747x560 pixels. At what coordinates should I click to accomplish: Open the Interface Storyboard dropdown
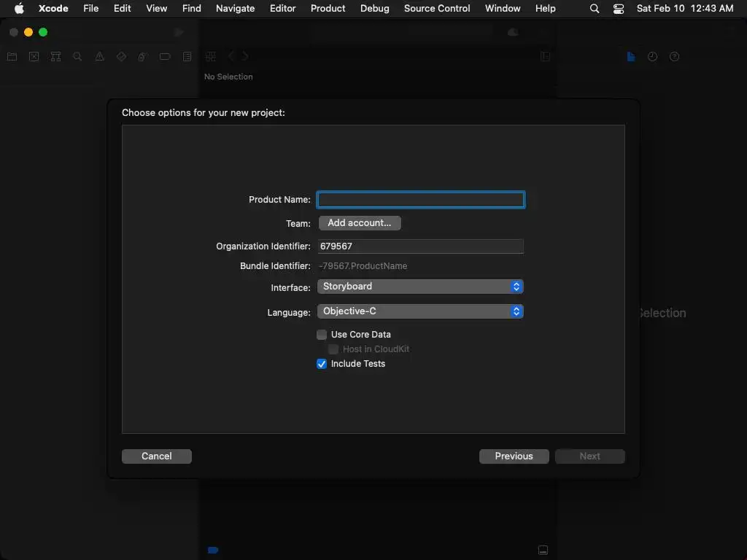pyautogui.click(x=420, y=287)
